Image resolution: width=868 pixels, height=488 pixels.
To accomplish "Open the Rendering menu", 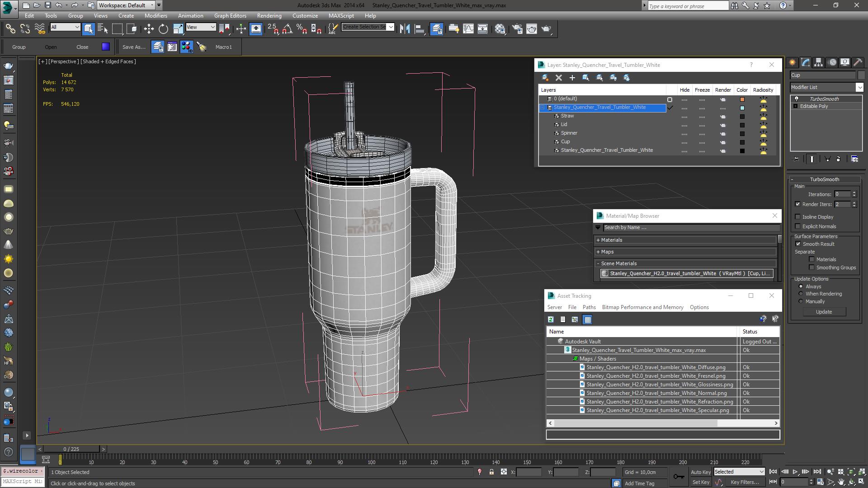I will [269, 16].
